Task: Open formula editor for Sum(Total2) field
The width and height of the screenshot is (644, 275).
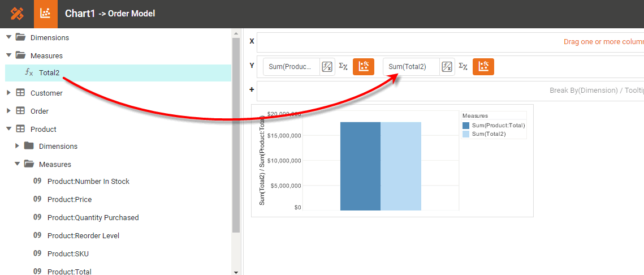Action: pos(447,67)
